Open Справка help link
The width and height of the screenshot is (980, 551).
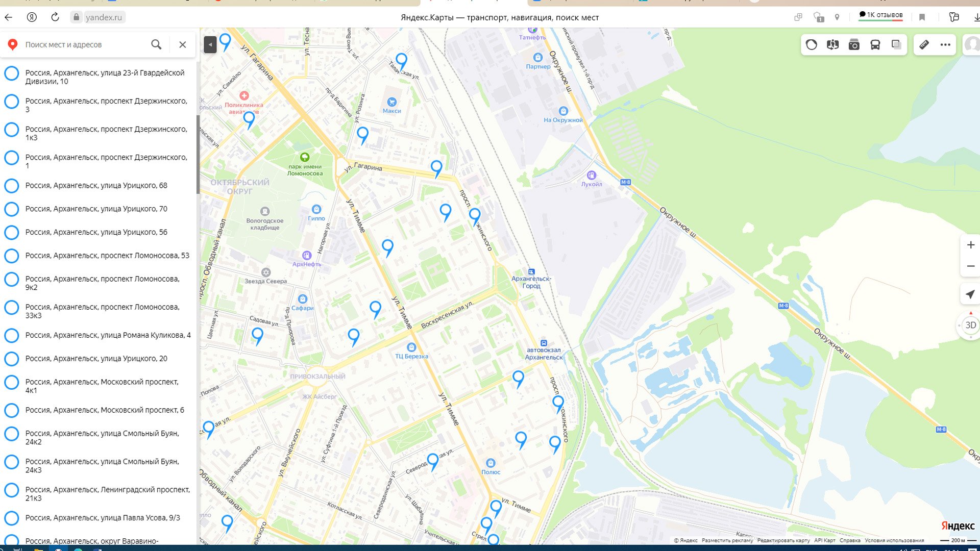pyautogui.click(x=850, y=540)
